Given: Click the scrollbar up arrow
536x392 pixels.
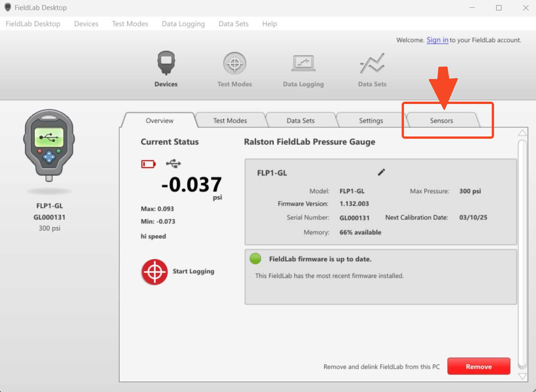Looking at the screenshot, I should tap(522, 133).
